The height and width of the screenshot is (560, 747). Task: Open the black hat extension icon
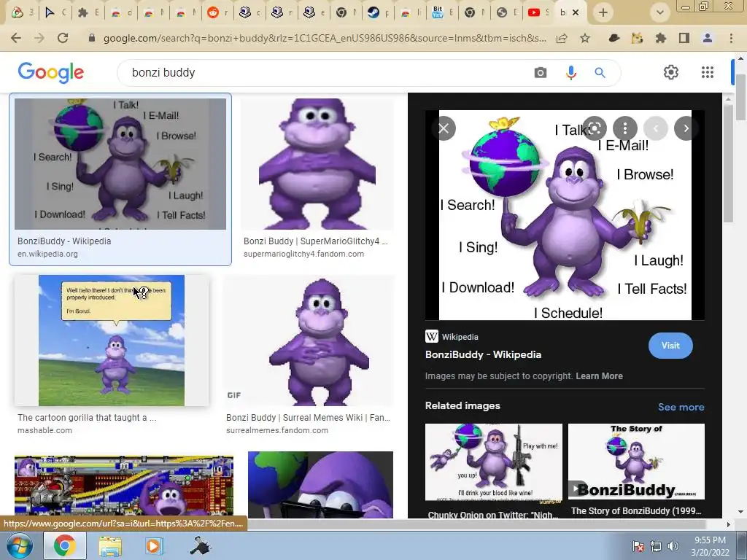pyautogui.click(x=614, y=38)
